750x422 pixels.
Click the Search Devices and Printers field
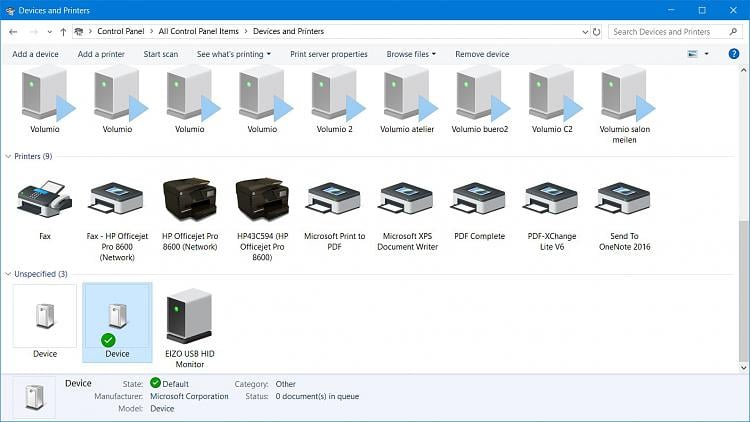(670, 32)
